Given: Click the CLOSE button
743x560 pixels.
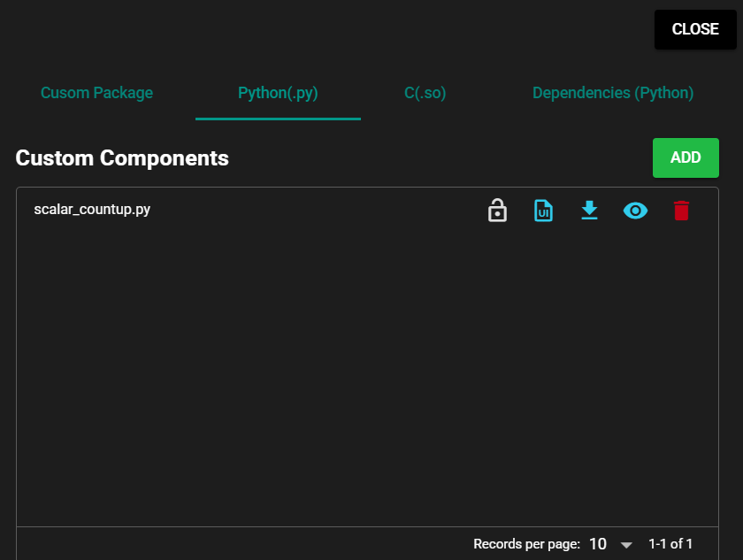Looking at the screenshot, I should [695, 29].
